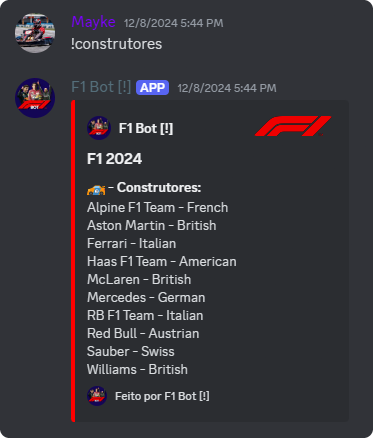Click the footer F1 Bot icon
This screenshot has height=438, width=373.
[x=97, y=396]
